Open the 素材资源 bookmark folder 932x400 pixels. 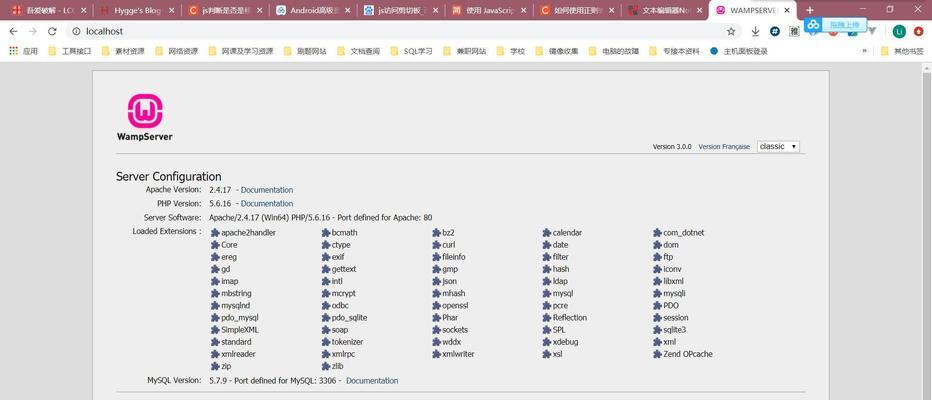122,51
